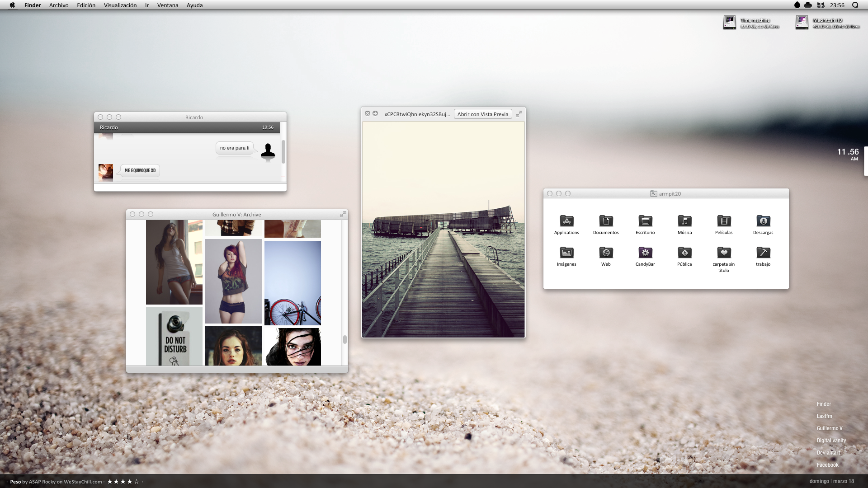Image resolution: width=868 pixels, height=488 pixels.
Task: Open the Edición menu
Action: click(86, 5)
